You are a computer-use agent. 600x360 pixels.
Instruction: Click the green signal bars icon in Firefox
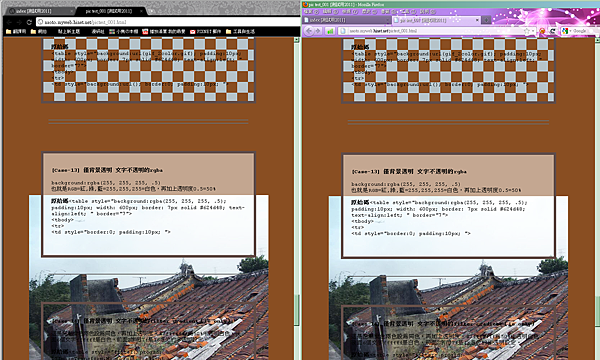[x=330, y=31]
